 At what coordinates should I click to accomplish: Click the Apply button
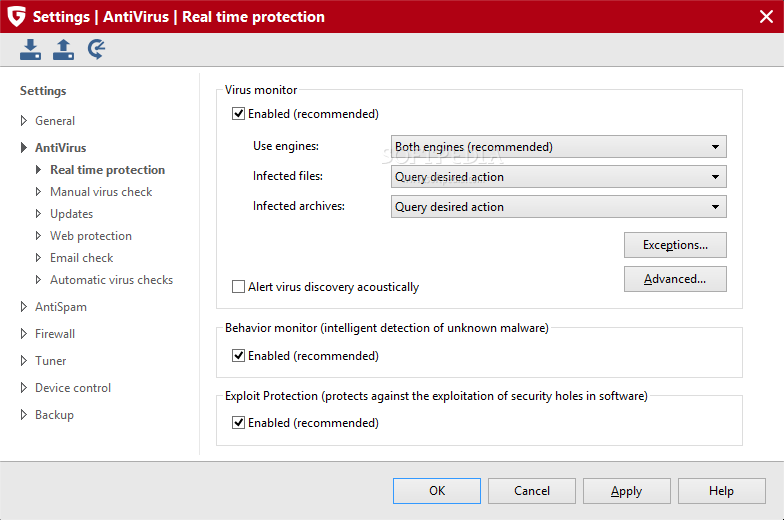[627, 491]
